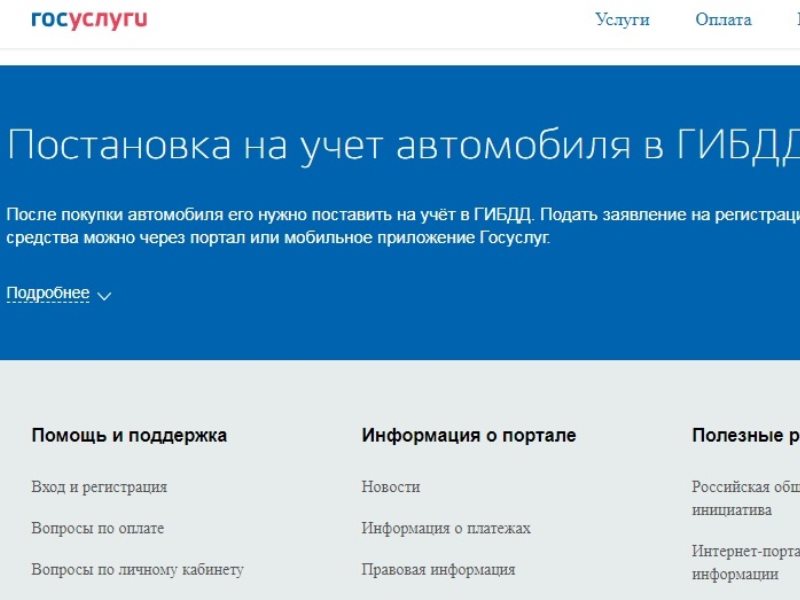Click the Госуслуги logo

coord(89,20)
